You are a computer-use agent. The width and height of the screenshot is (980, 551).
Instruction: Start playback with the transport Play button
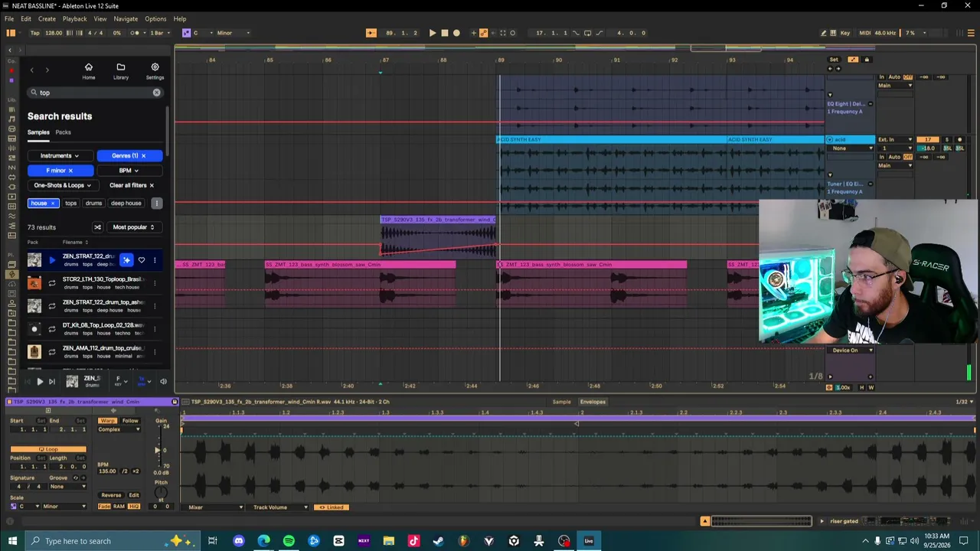pos(433,33)
